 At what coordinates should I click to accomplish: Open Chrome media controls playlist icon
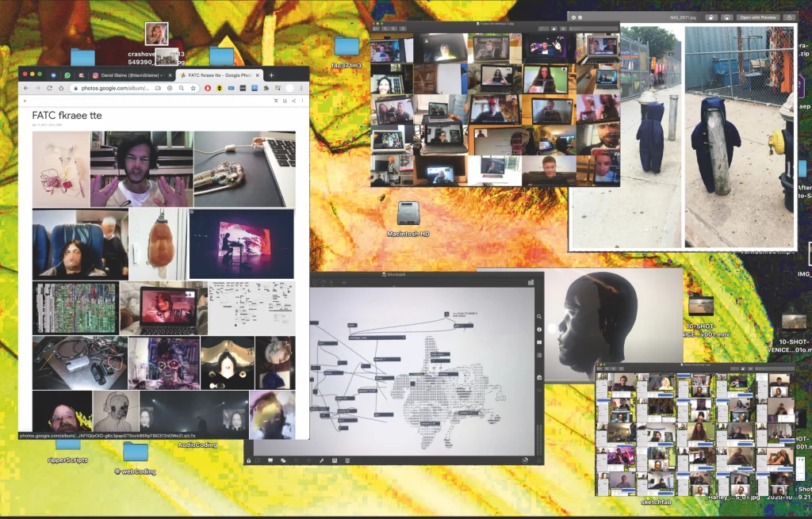point(278,89)
